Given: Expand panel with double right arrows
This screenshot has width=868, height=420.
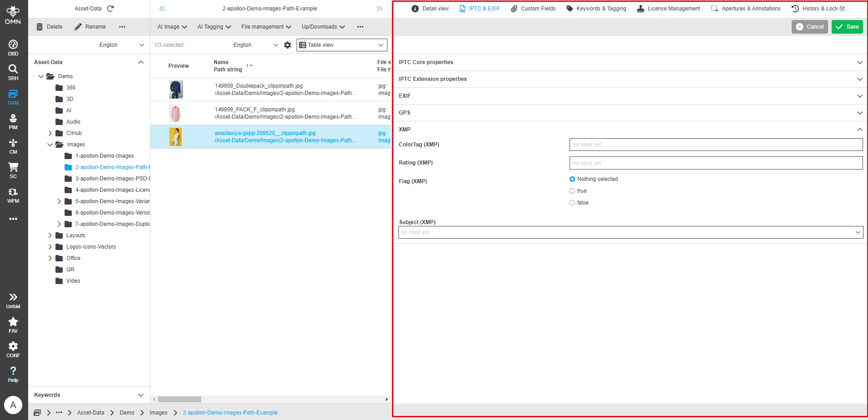Looking at the screenshot, I should coord(379,9).
